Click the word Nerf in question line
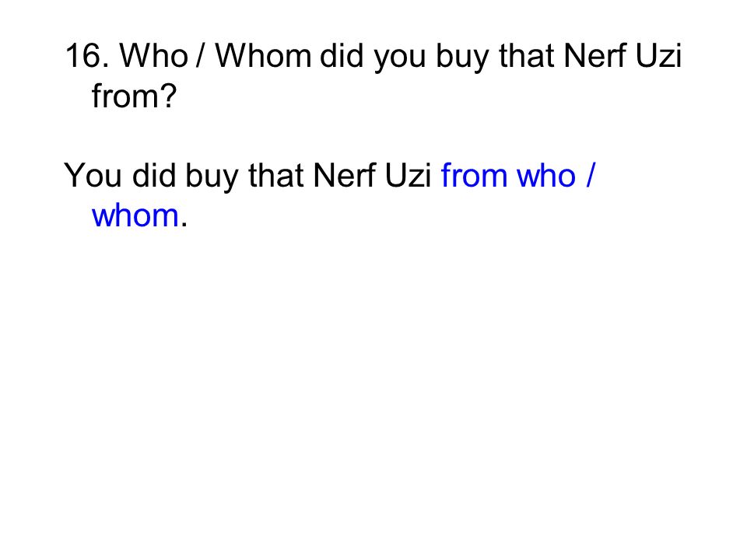The width and height of the screenshot is (747, 560). click(594, 56)
